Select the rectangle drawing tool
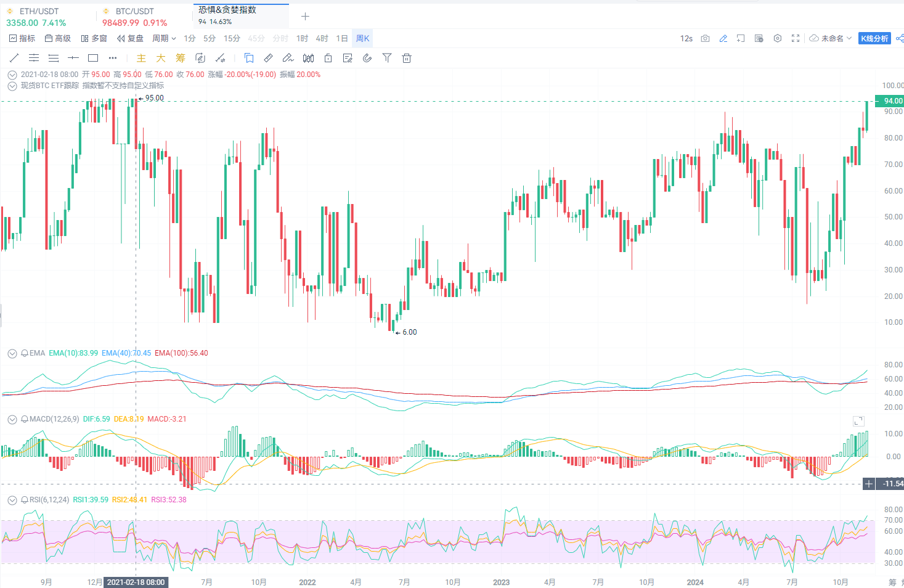The height and width of the screenshot is (588, 904). [x=93, y=58]
